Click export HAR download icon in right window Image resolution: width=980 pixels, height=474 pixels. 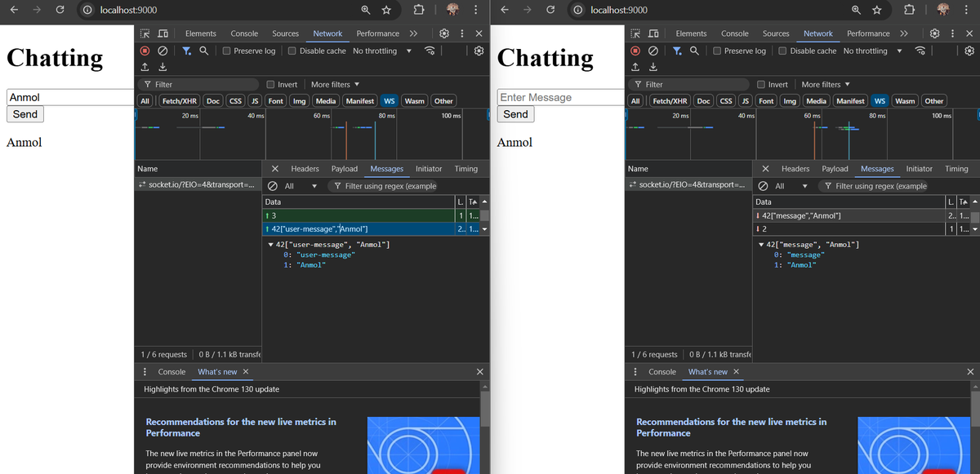click(653, 68)
